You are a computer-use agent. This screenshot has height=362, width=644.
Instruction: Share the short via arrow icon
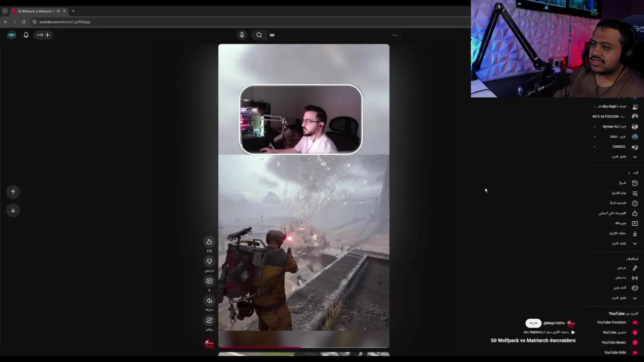click(x=209, y=301)
